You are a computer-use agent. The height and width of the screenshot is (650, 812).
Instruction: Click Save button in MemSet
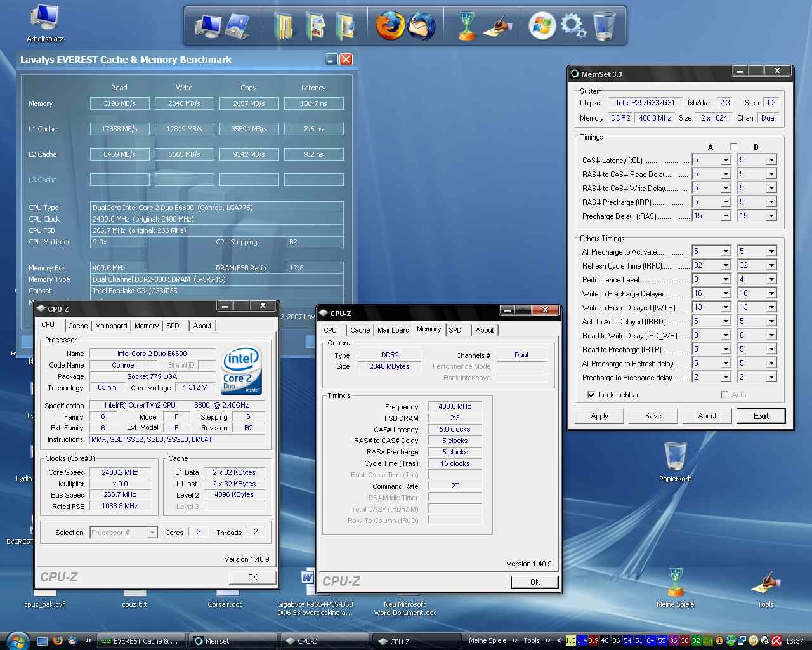pyautogui.click(x=653, y=416)
